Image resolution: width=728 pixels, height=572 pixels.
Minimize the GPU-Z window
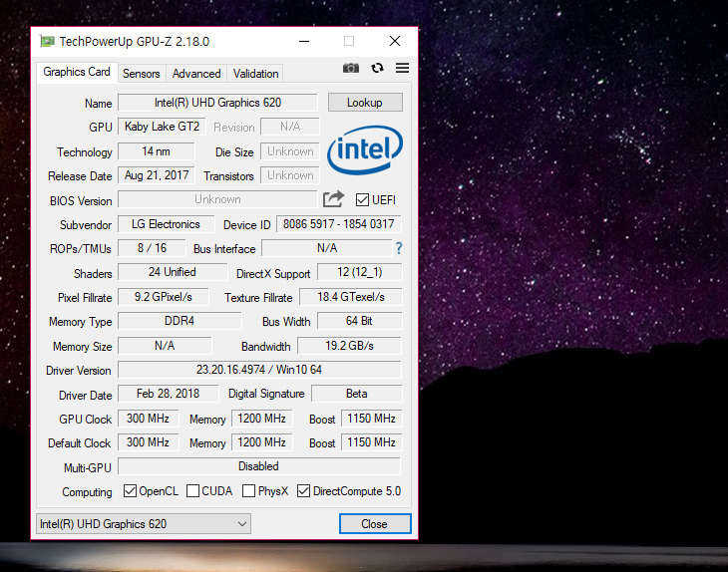(x=304, y=41)
